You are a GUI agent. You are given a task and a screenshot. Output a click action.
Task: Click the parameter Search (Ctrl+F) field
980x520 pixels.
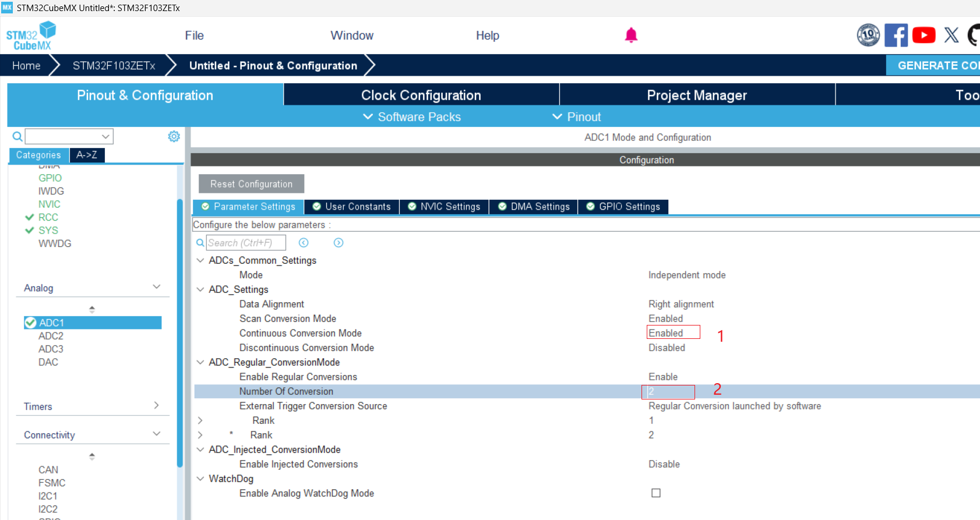[246, 243]
